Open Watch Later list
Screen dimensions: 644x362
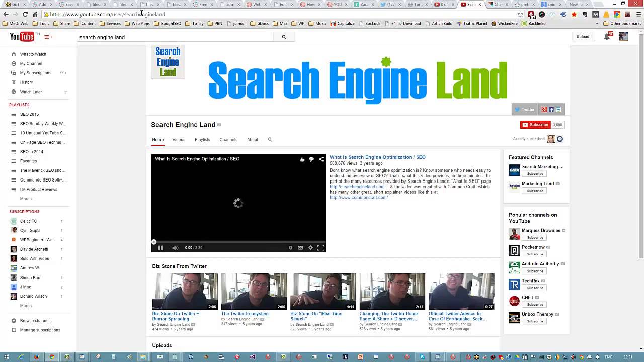tap(31, 92)
